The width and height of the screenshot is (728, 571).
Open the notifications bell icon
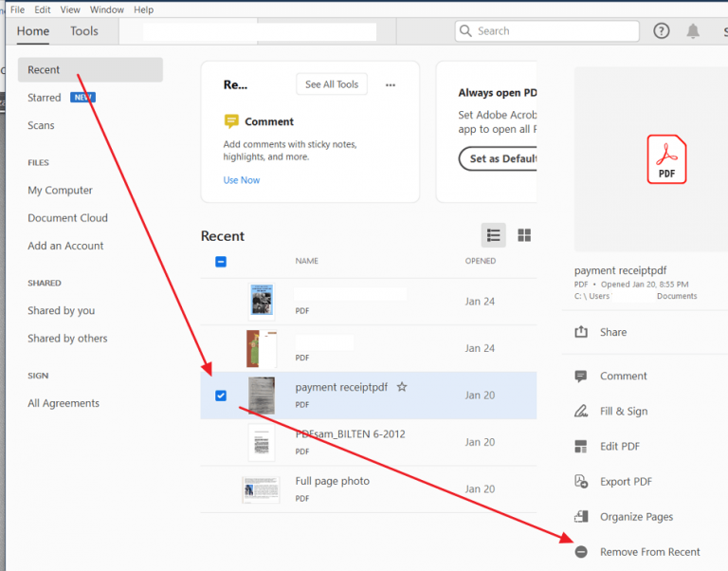point(693,31)
